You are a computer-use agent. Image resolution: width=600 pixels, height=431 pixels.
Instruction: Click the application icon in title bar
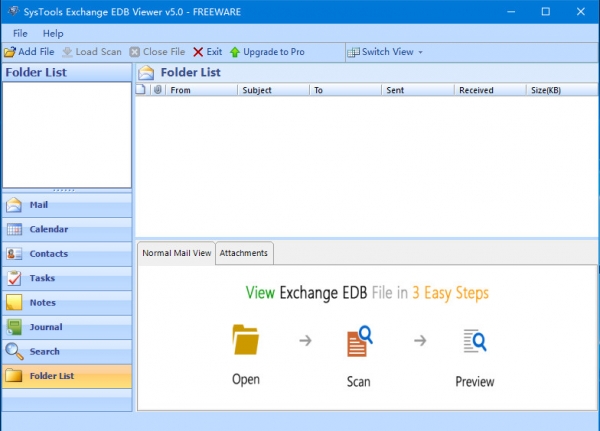[13, 11]
